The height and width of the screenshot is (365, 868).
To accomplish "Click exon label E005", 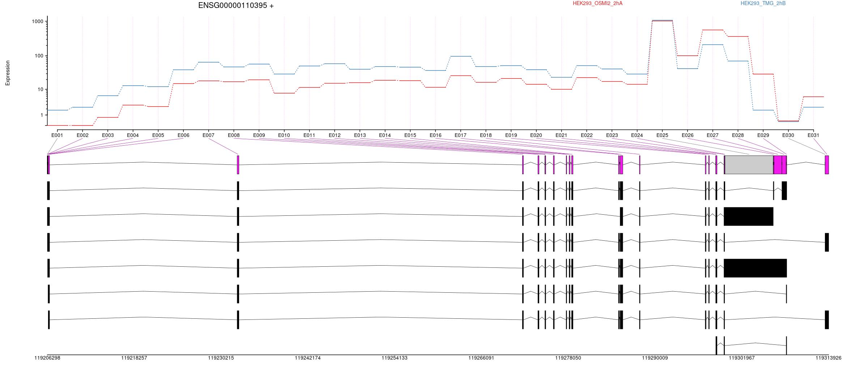I will (158, 136).
